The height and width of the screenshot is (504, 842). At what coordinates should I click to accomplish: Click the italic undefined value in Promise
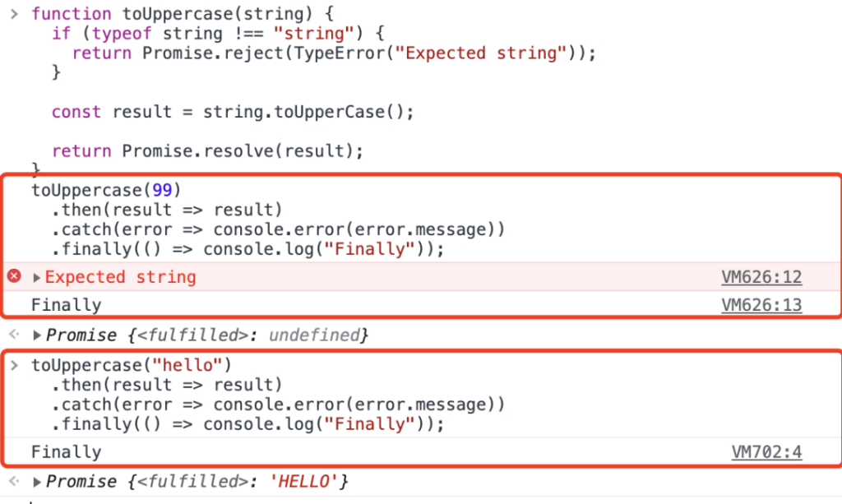314,335
